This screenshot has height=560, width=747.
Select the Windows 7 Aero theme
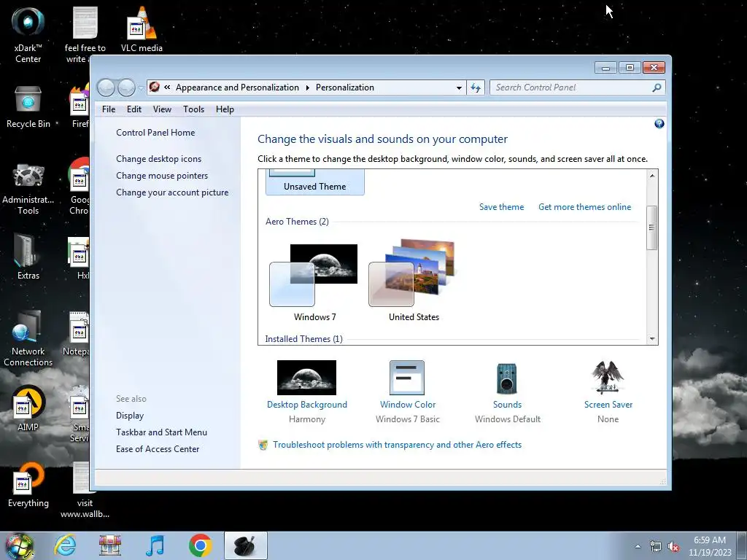click(x=314, y=282)
